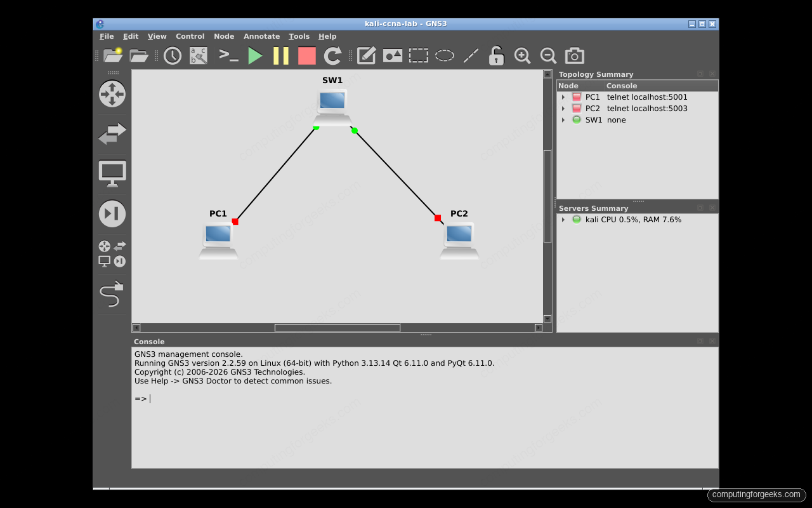This screenshot has width=812, height=508.
Task: Select the Draw a line tool
Action: tap(471, 55)
